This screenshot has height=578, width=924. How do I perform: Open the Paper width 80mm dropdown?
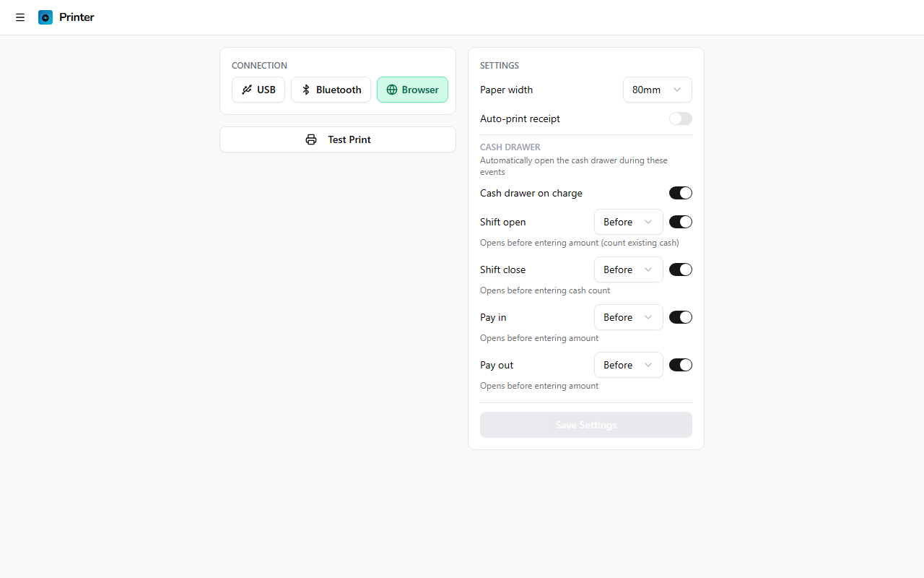point(657,90)
